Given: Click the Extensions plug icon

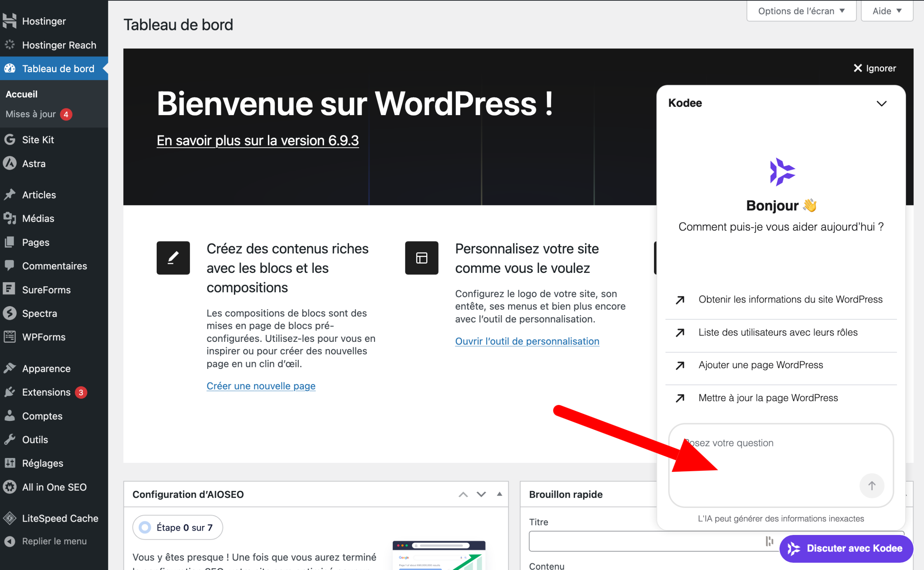Looking at the screenshot, I should (x=10, y=392).
